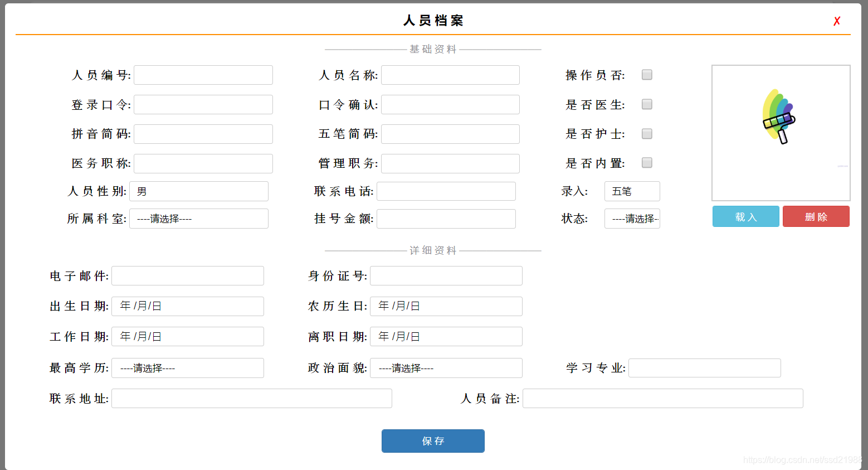The image size is (868, 470).
Task: Click the 离职日期 date field
Action: point(446,336)
